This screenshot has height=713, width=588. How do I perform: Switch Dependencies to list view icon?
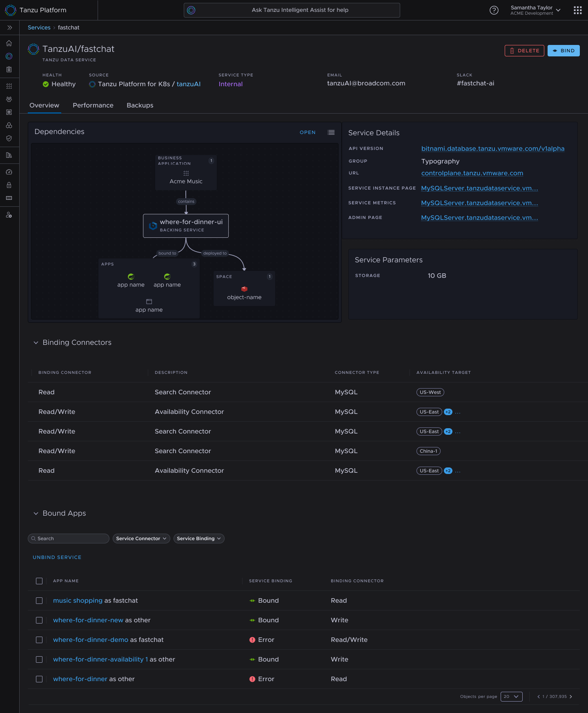331,132
